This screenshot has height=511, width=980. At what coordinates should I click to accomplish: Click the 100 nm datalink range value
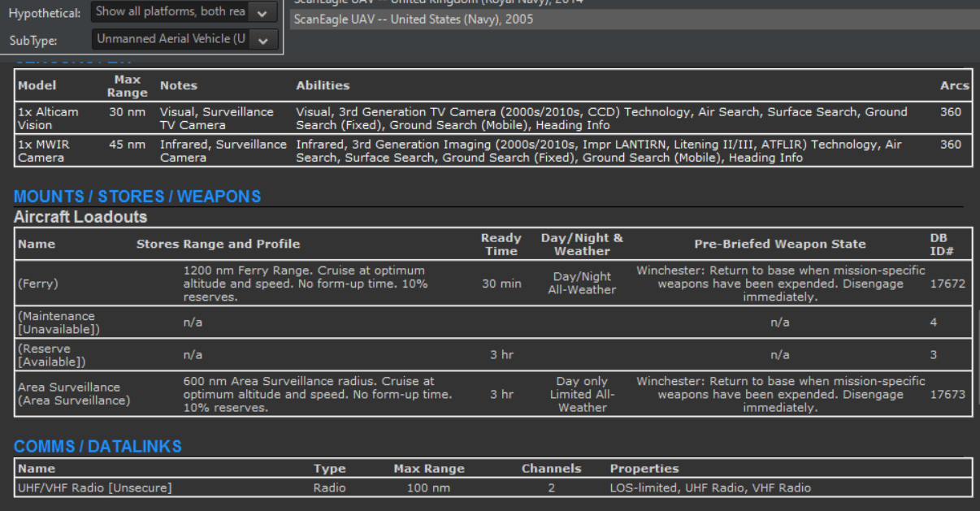tap(429, 488)
